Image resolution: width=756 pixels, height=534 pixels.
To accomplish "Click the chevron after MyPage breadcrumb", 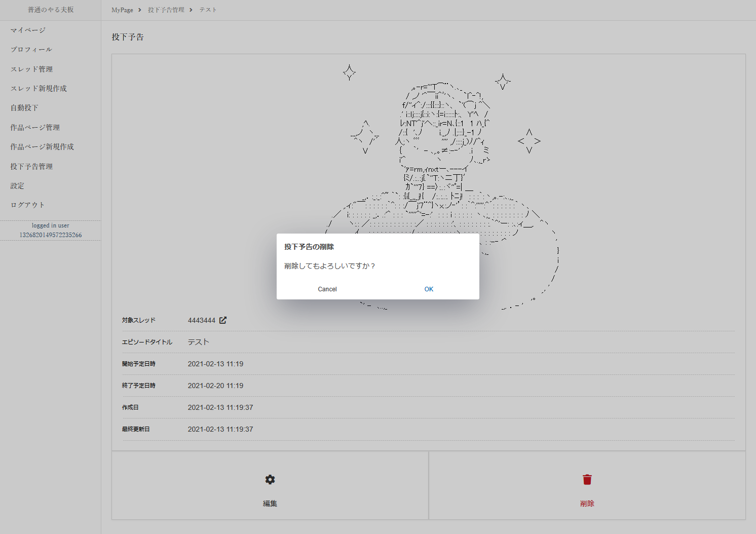I will (x=139, y=9).
